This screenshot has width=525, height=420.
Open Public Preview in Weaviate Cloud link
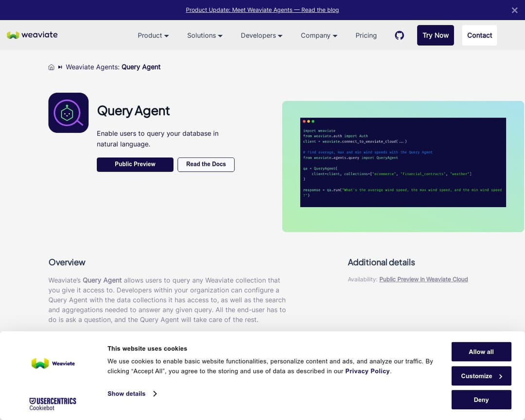point(423,280)
